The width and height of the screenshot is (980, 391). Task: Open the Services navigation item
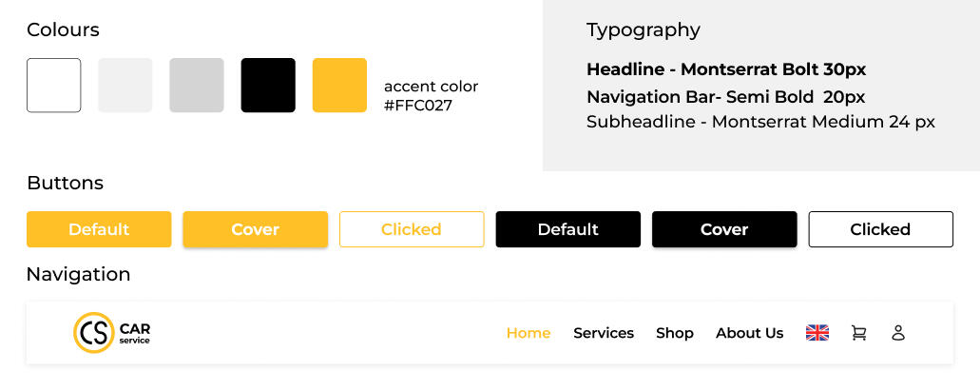(603, 333)
